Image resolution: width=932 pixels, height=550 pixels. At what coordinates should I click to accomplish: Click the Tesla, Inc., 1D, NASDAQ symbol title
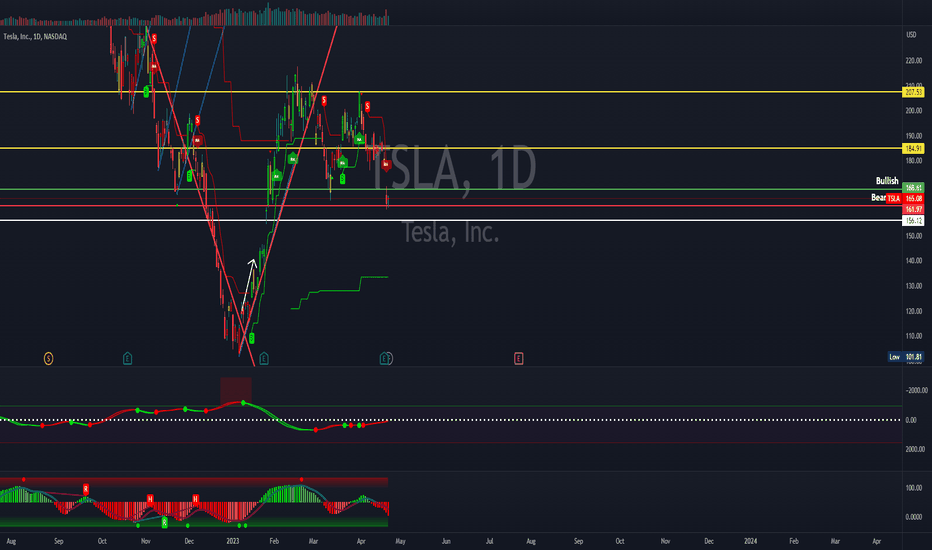coord(35,37)
